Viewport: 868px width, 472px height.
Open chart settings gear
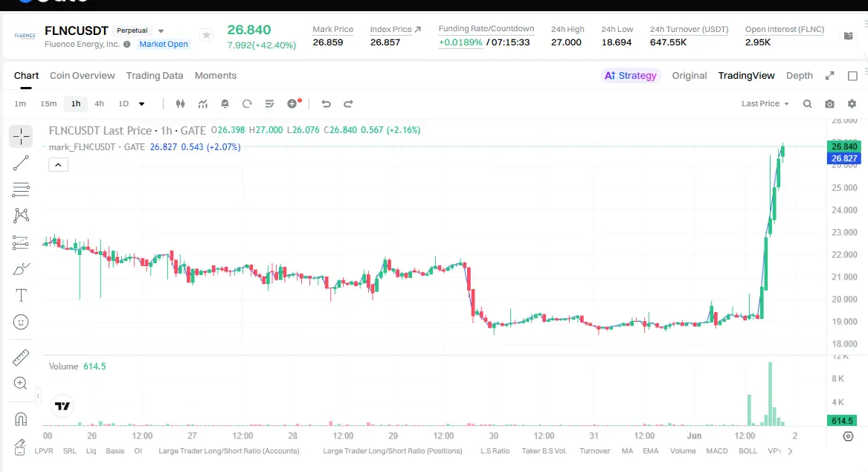click(852, 103)
